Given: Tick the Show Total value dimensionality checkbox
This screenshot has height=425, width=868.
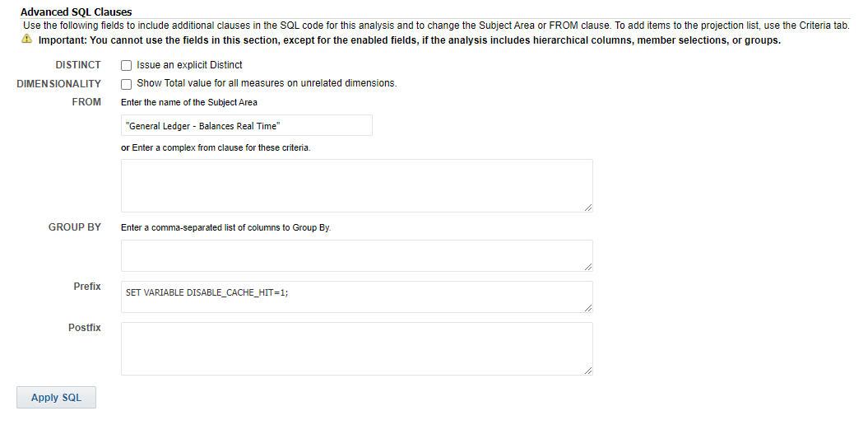Looking at the screenshot, I should click(126, 84).
